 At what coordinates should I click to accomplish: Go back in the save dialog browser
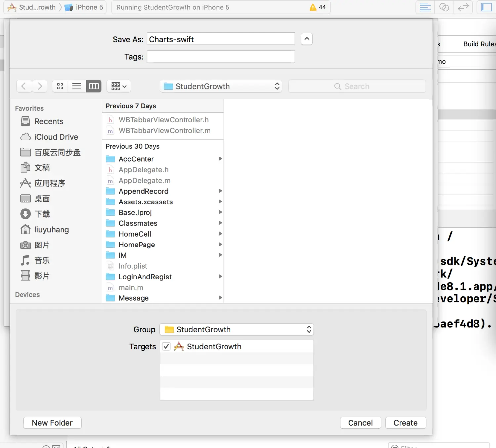pyautogui.click(x=24, y=86)
